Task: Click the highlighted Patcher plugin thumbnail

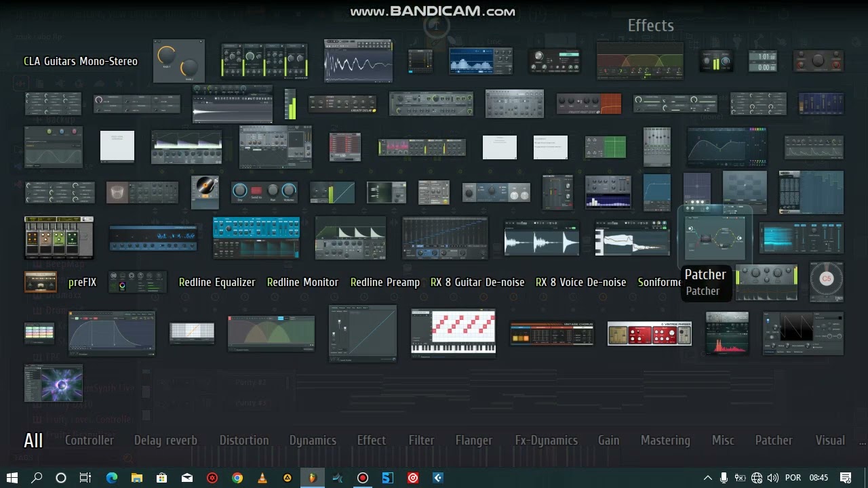Action: coord(715,238)
